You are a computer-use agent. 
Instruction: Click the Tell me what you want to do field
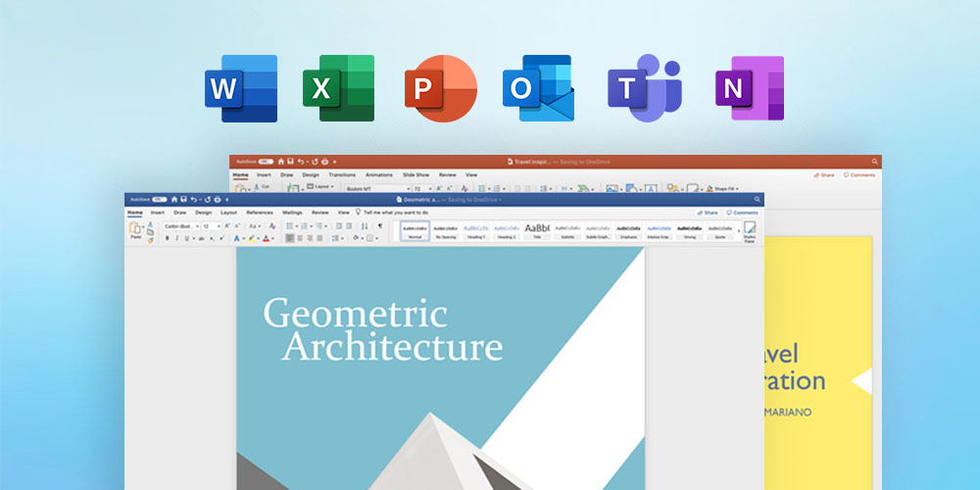coord(397,212)
